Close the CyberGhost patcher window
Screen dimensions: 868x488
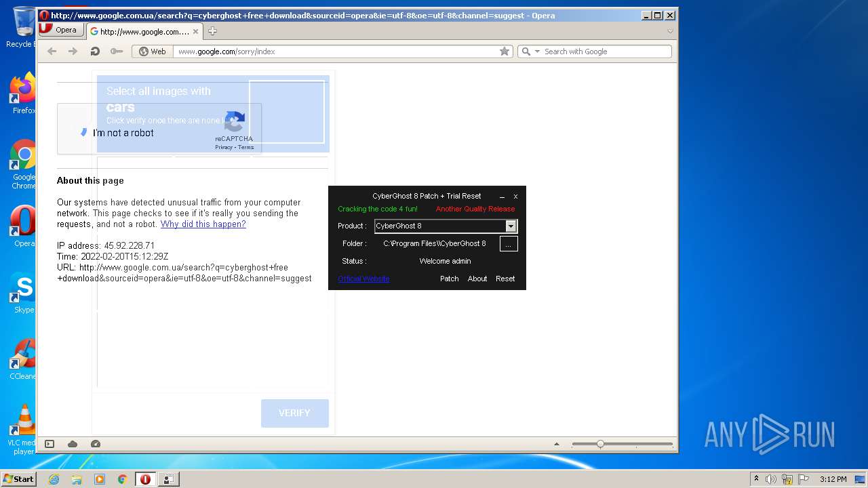[515, 197]
